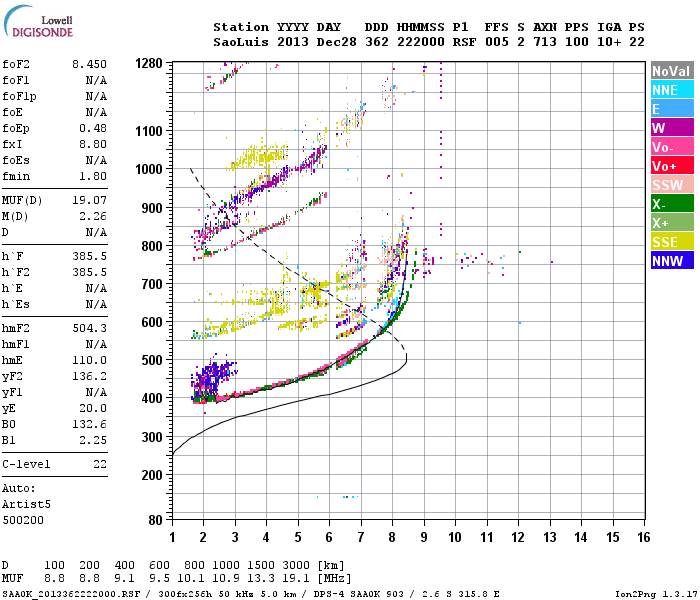Select the W direction legend swatch
Viewport: 700px width, 600px height.
tap(672, 128)
